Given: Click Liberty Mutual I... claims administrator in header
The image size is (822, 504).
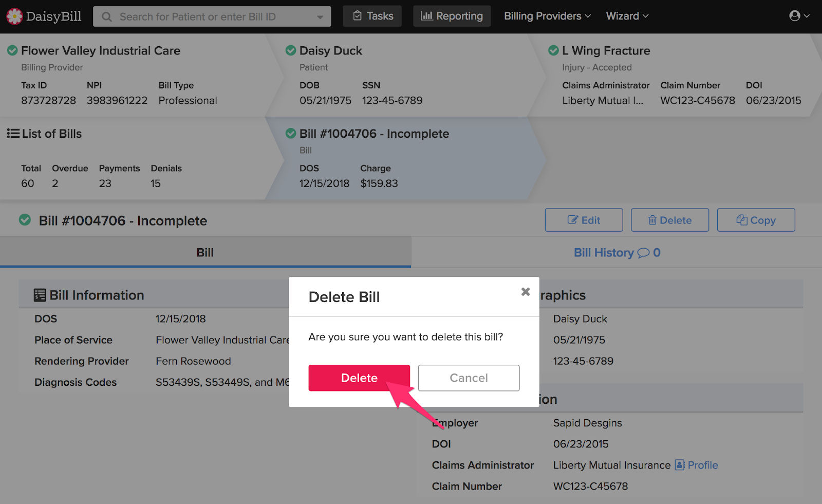Looking at the screenshot, I should (x=603, y=101).
